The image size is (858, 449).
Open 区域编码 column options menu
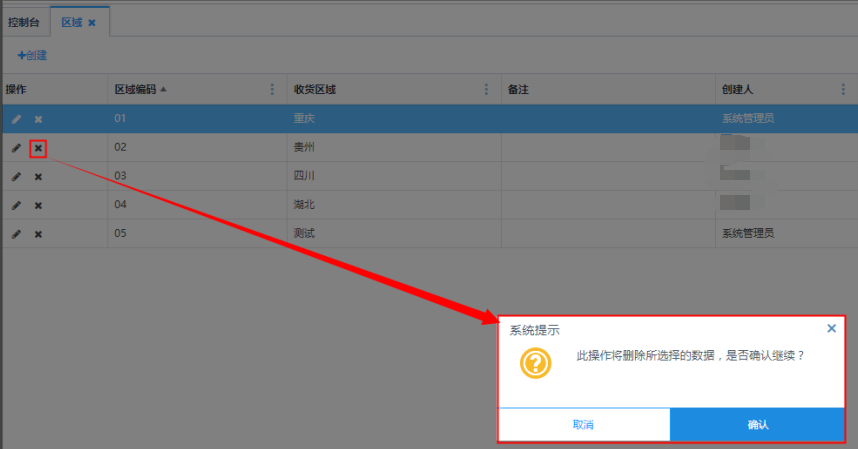pos(272,90)
